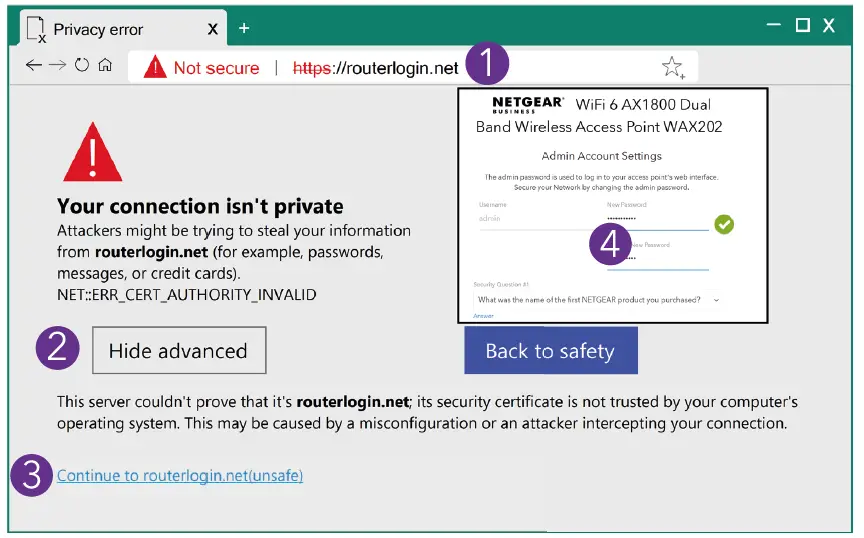
Task: Click the New Password field
Action: pyautogui.click(x=656, y=219)
